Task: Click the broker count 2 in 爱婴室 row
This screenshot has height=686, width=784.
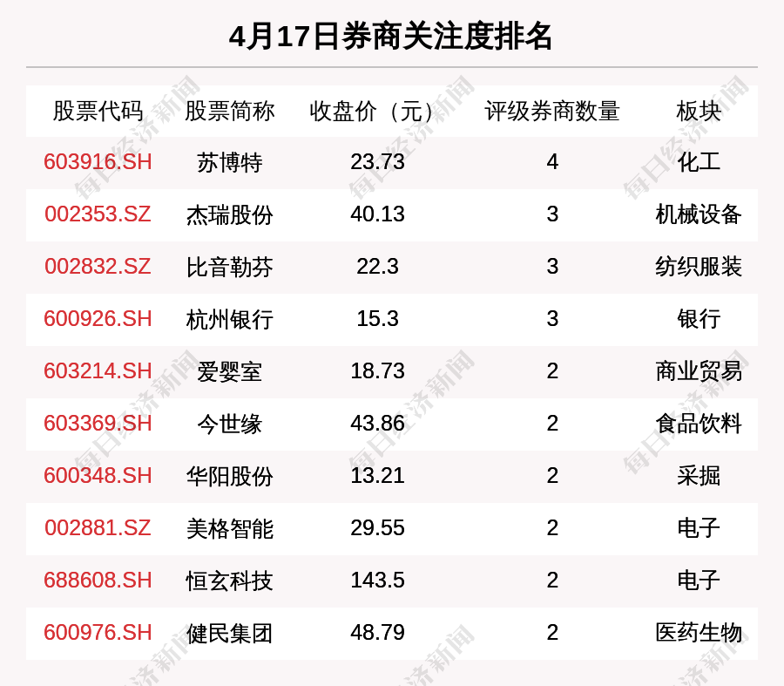Action: pos(552,371)
